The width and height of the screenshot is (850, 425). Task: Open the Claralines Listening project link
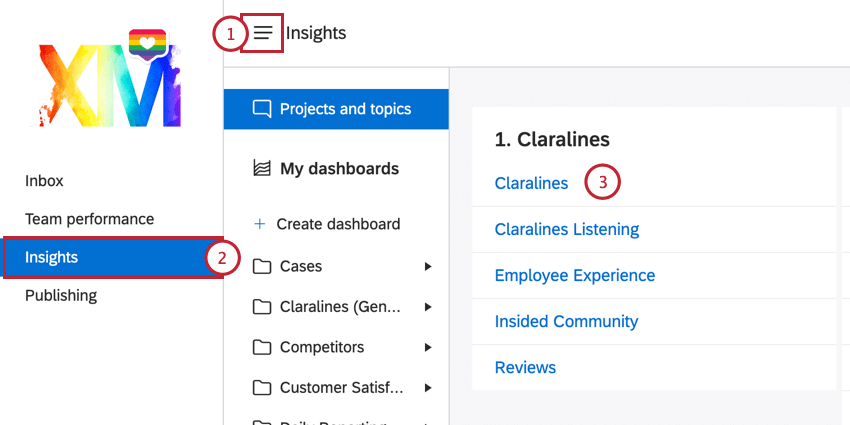pyautogui.click(x=566, y=229)
